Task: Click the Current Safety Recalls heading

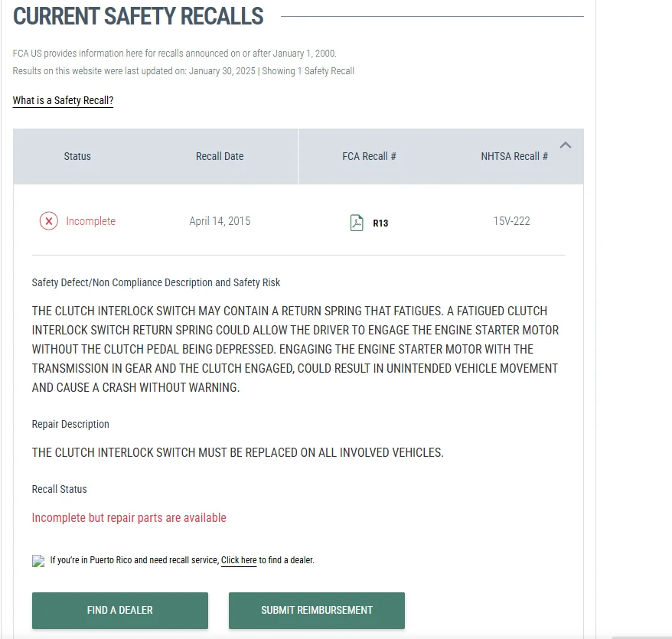Action: (x=138, y=16)
